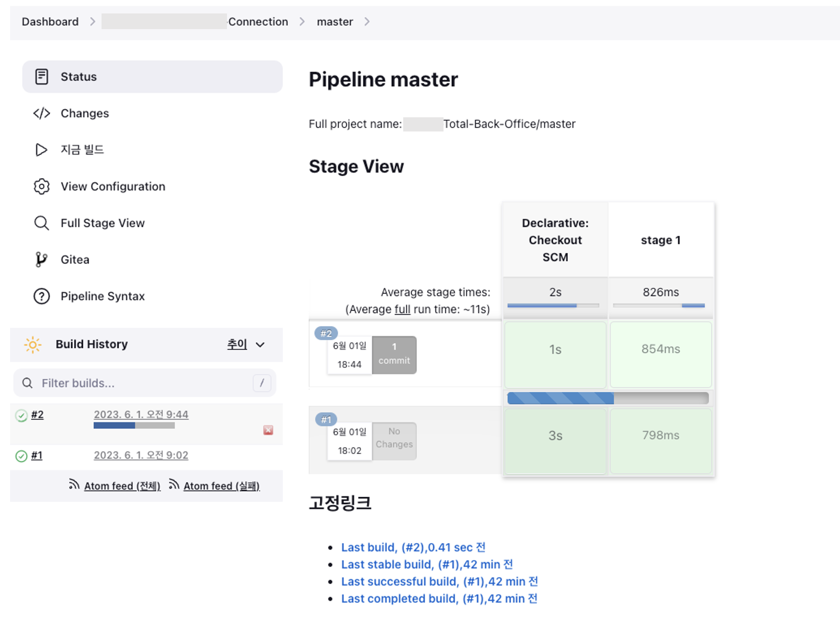Expand the chevron after master breadcrumb

tap(367, 22)
